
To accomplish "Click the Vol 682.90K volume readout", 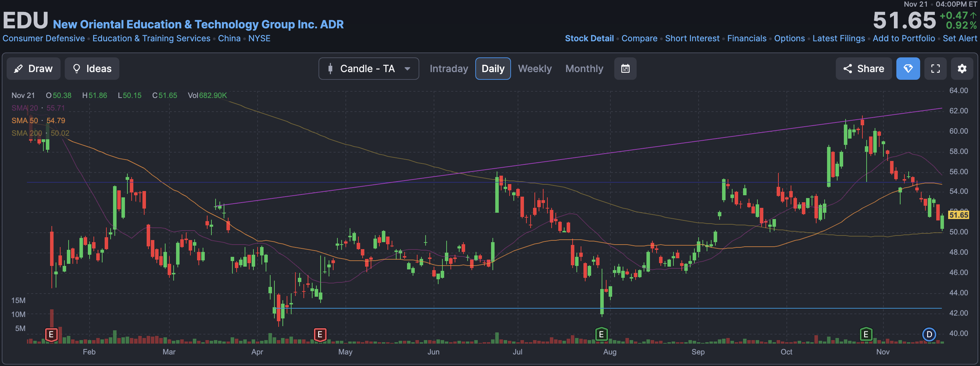I will pos(207,96).
